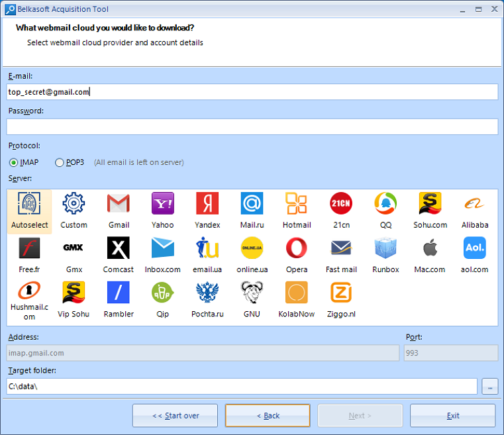Go back with the Back button
This screenshot has width=504, height=435.
click(x=268, y=415)
